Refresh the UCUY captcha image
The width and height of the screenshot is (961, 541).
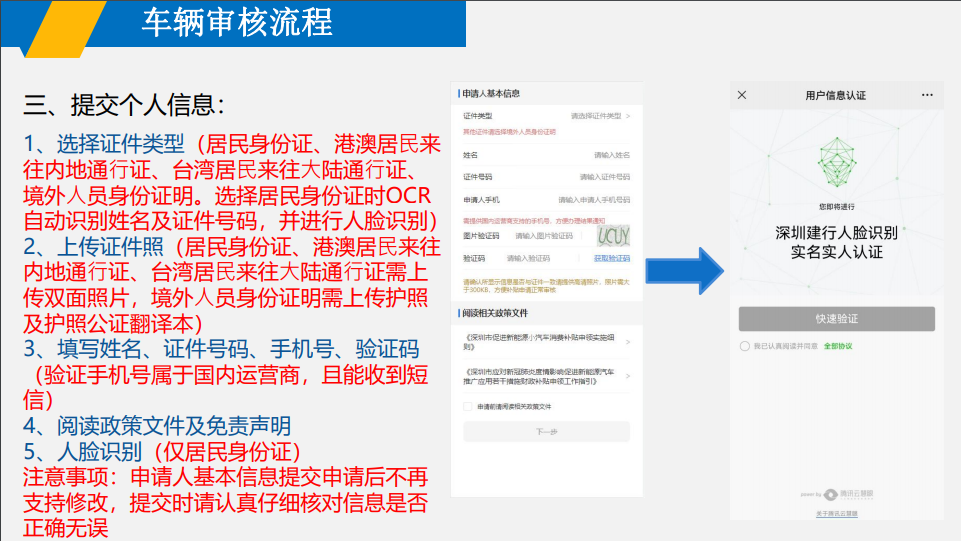(x=613, y=236)
